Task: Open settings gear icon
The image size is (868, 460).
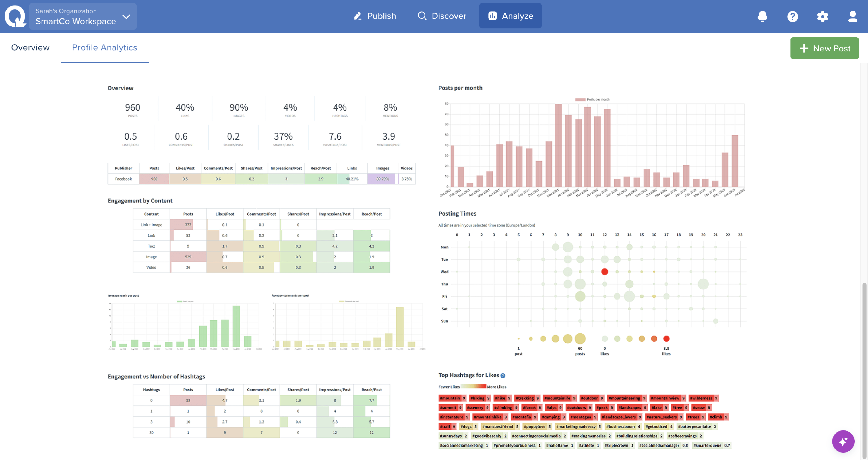Action: 822,16
